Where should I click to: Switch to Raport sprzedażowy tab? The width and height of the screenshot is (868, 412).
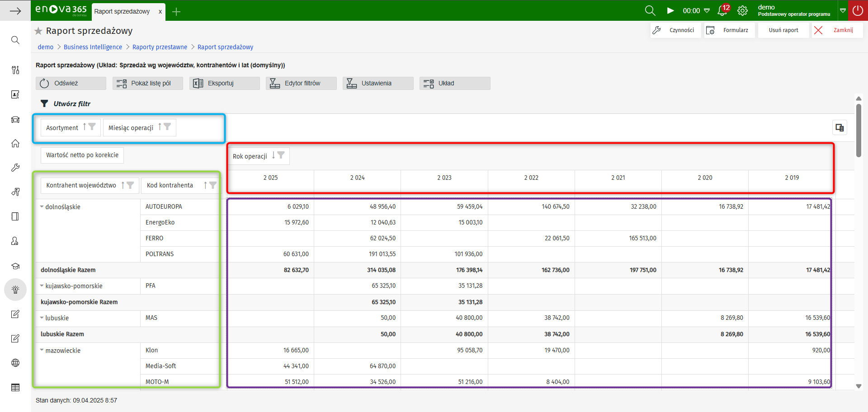pos(122,11)
